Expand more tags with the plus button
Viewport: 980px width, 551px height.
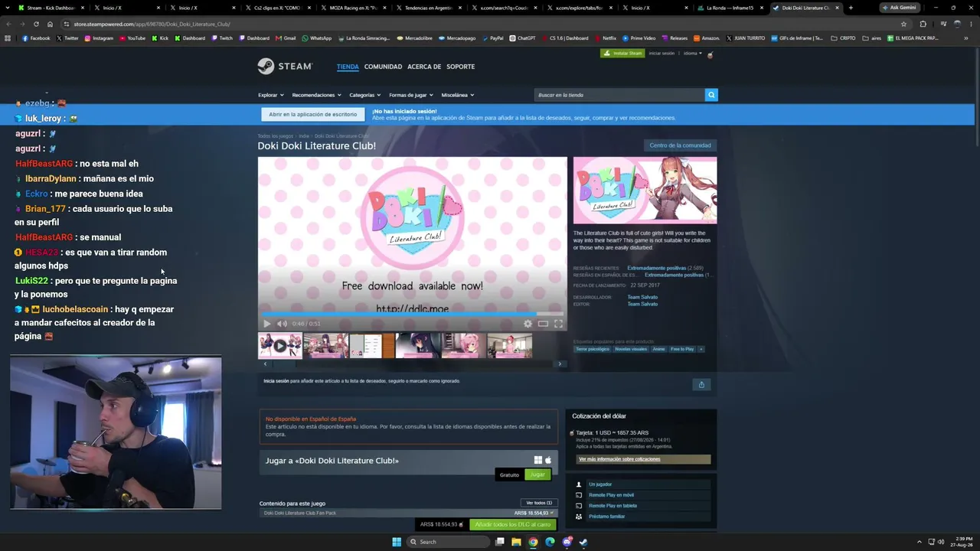point(701,349)
